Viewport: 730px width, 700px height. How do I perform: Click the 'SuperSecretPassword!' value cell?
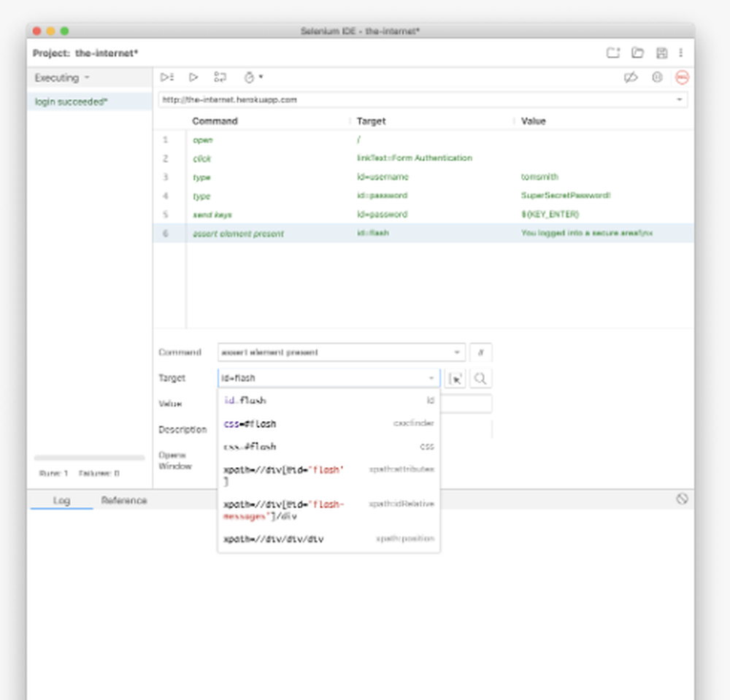566,196
